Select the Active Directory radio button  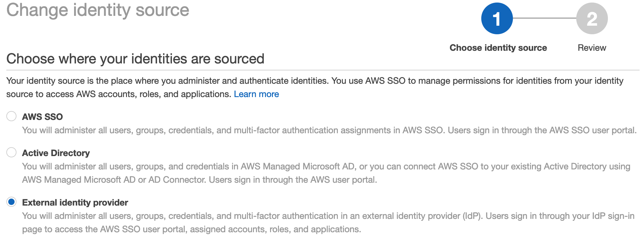(x=11, y=152)
